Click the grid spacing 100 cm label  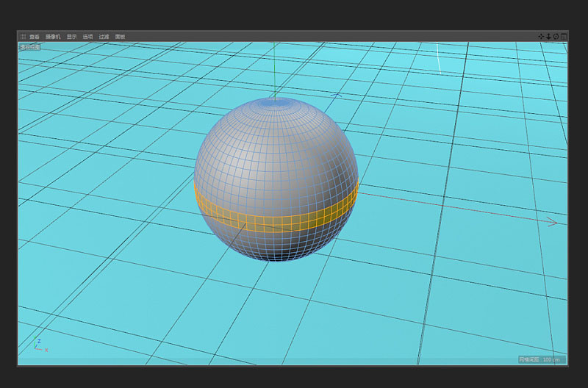540,359
